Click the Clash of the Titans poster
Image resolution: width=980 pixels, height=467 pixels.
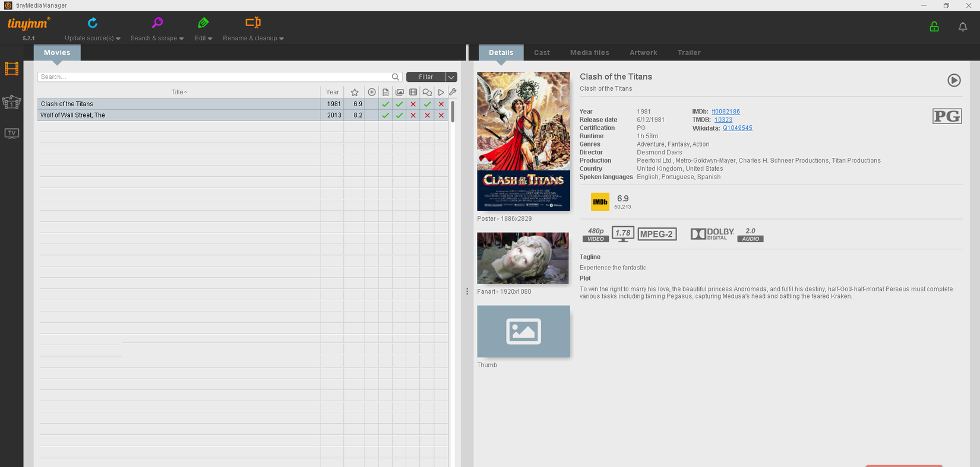click(x=523, y=141)
